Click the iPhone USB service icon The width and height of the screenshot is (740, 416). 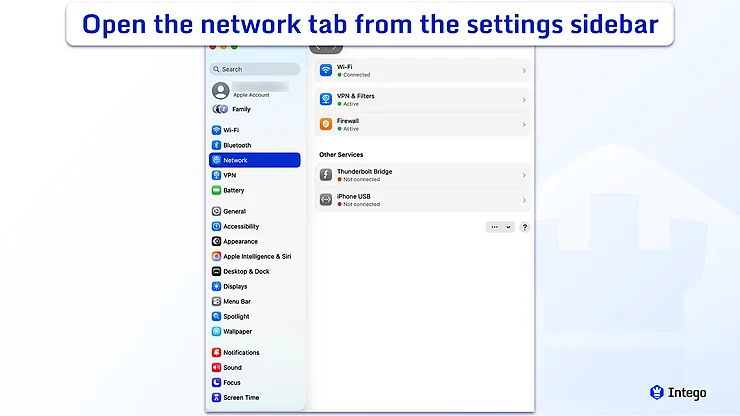326,200
